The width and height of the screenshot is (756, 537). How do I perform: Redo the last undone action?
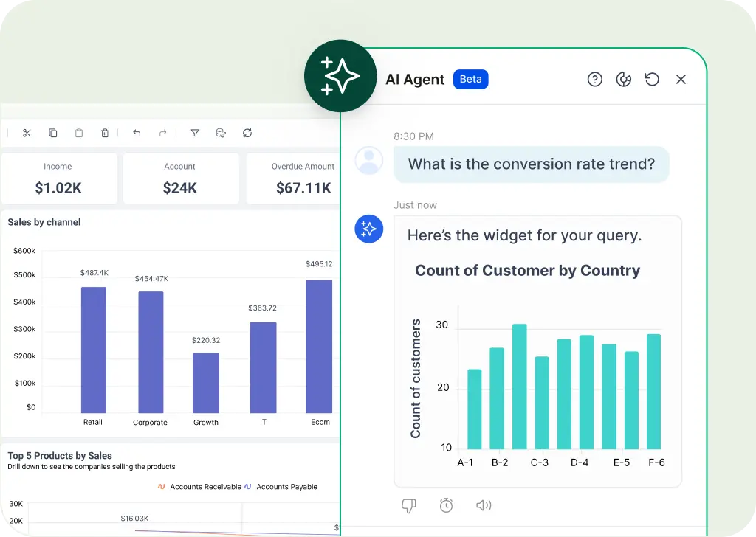[162, 133]
